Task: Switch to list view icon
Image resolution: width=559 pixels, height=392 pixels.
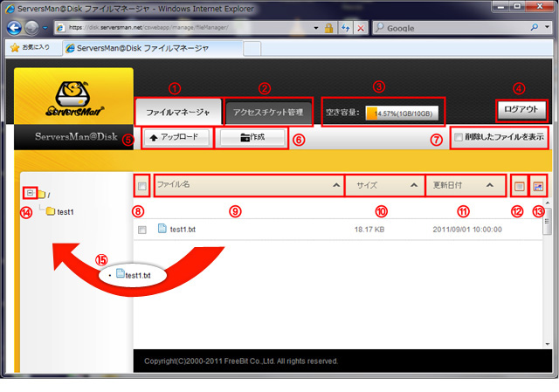Action: click(x=520, y=185)
